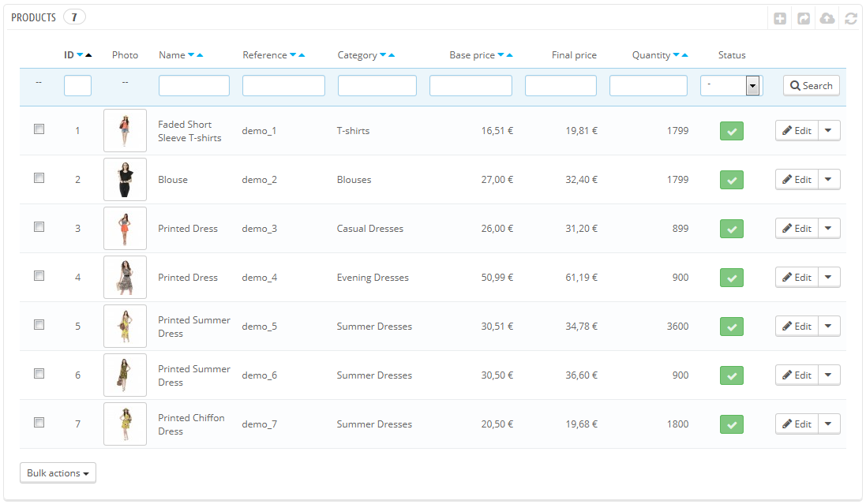Click Search button in filter row
The width and height of the screenshot is (866, 504).
[x=812, y=85]
